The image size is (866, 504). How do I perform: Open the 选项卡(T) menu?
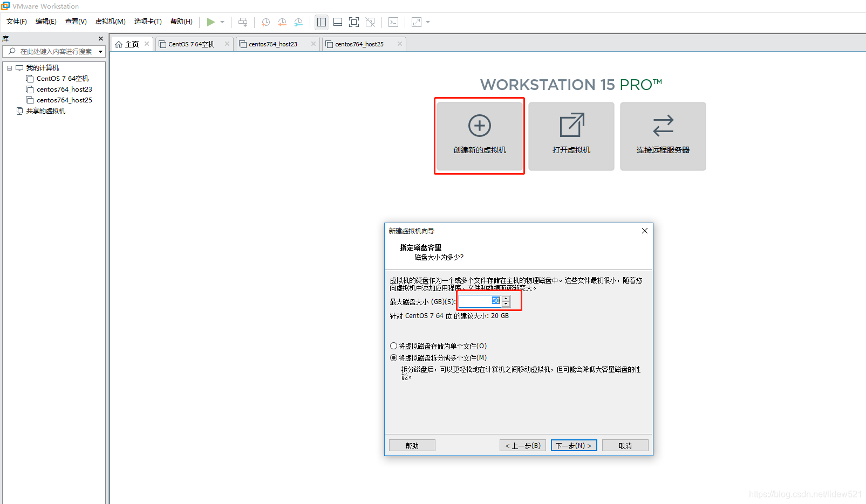coord(148,22)
